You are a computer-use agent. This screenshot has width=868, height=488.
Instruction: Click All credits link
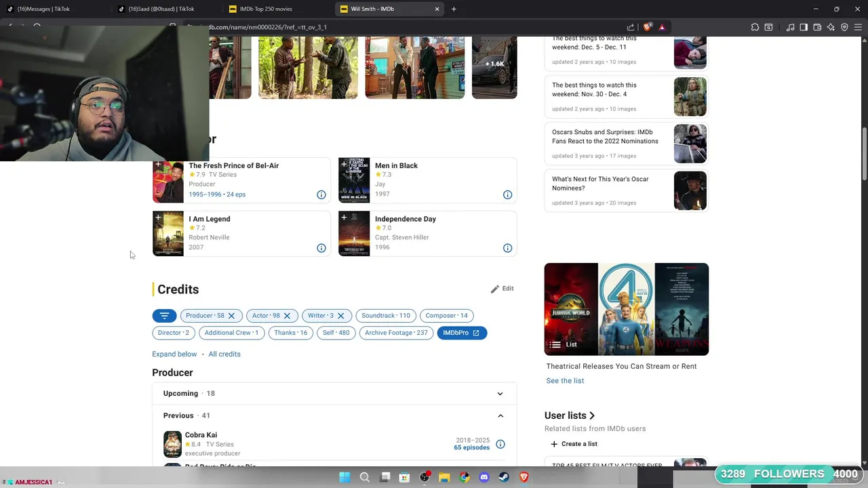224,354
